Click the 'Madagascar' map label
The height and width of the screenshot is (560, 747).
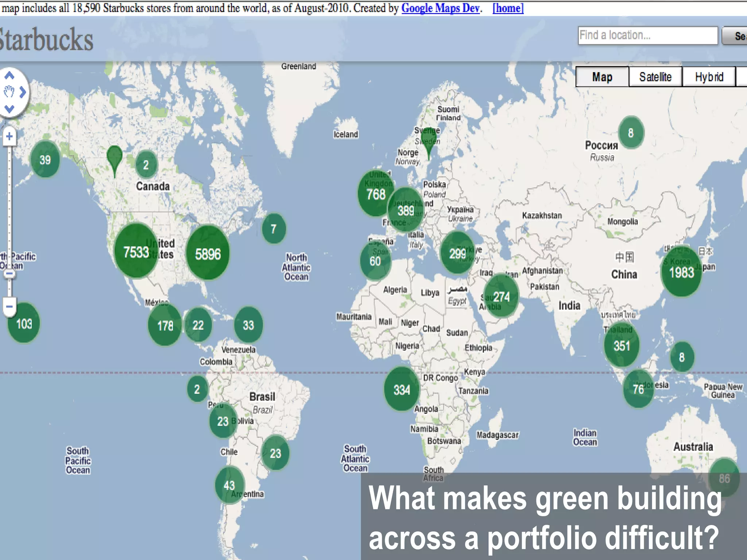pos(498,435)
